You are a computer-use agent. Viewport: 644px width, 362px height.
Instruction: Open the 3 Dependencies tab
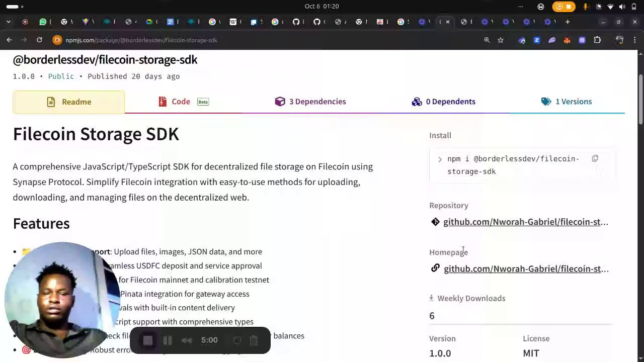pos(310,102)
